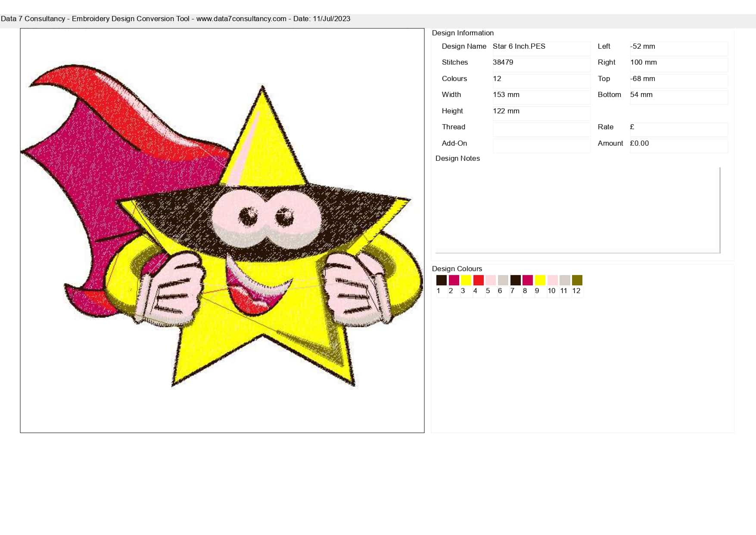Image resolution: width=756 pixels, height=535 pixels.
Task: Select the Right field '100 mm'
Action: pos(679,65)
